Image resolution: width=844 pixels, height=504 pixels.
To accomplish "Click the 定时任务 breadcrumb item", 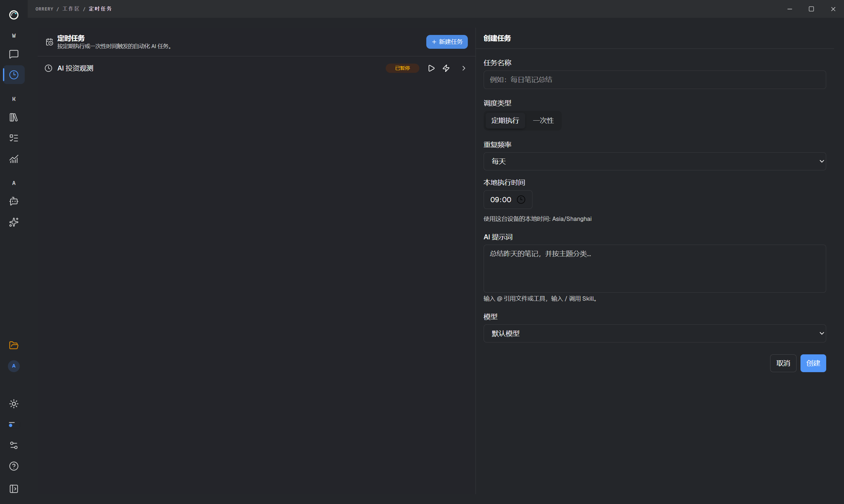I will click(100, 9).
